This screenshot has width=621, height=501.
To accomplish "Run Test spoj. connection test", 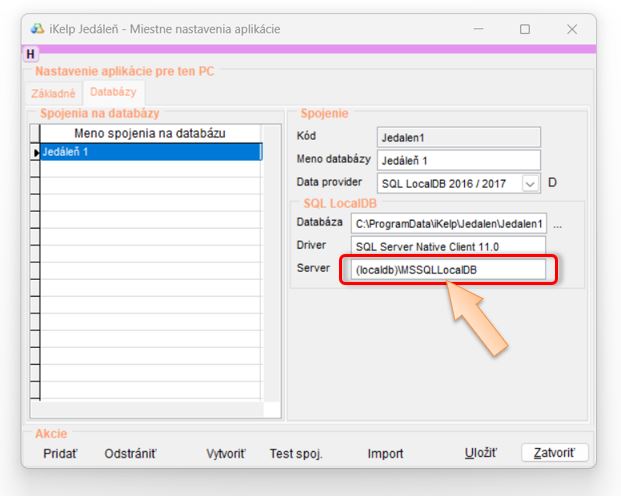I will click(296, 453).
